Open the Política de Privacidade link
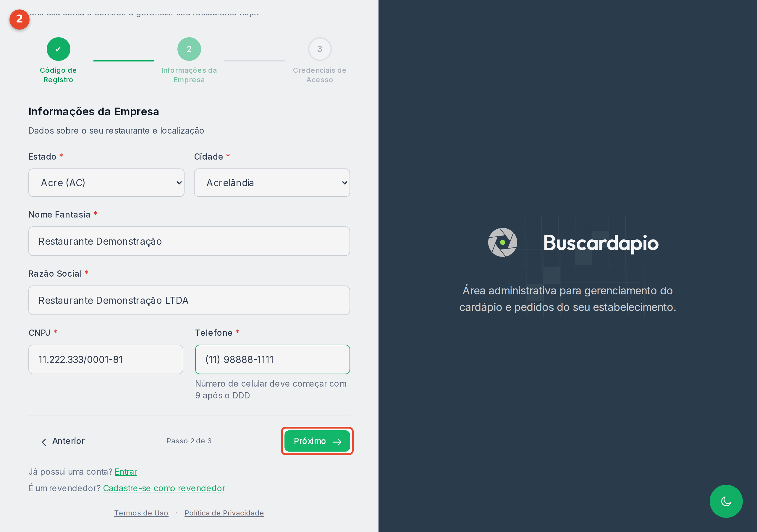Screen dimensions: 757x532 (x=224, y=513)
